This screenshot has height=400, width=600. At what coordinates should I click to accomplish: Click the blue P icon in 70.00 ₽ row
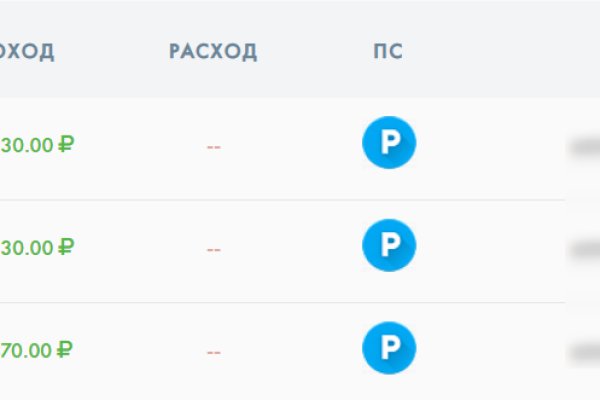point(389,349)
